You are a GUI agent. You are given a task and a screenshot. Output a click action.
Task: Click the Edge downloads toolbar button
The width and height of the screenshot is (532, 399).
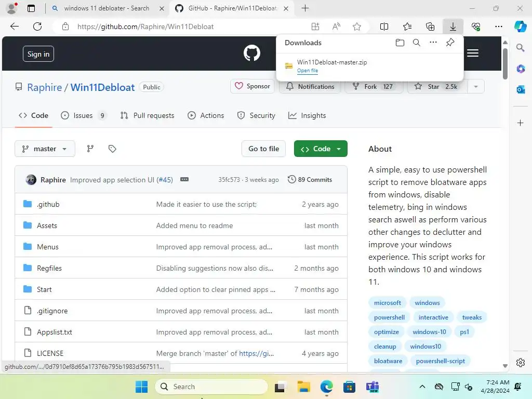tap(453, 26)
